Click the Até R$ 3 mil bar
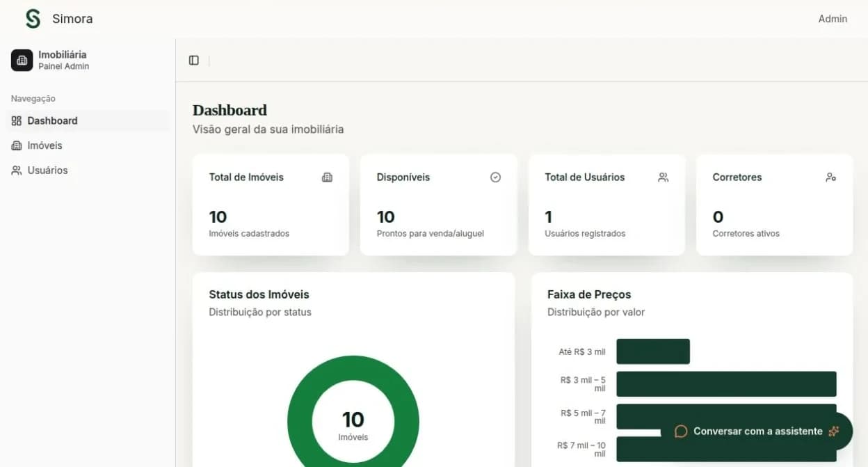This screenshot has width=868, height=467. (653, 351)
